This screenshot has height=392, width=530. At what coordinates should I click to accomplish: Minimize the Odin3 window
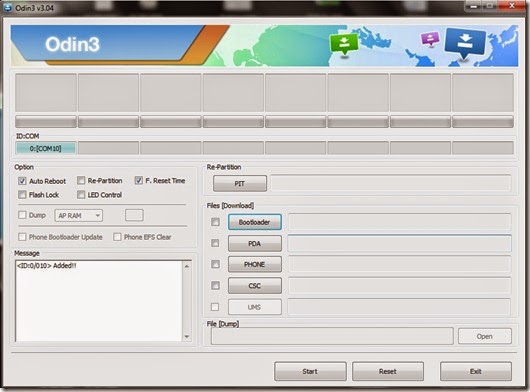coord(474,6)
